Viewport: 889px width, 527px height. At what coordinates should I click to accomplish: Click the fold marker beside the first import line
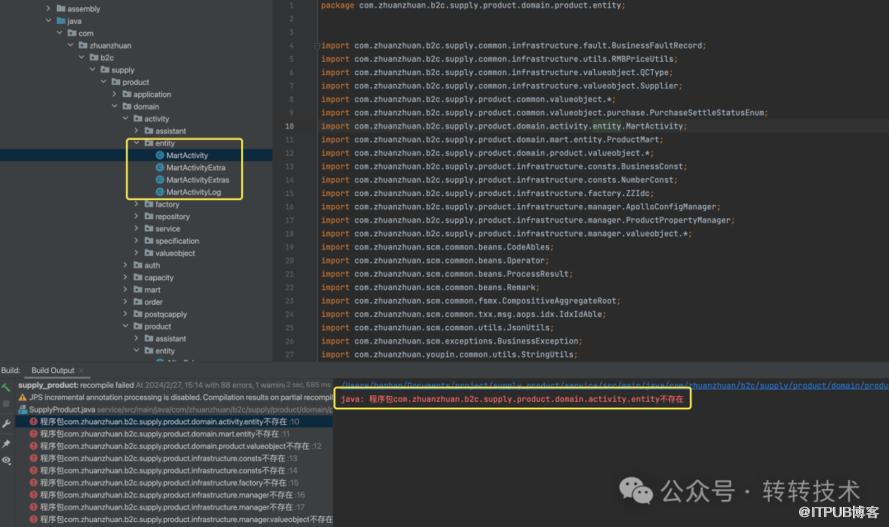point(316,46)
